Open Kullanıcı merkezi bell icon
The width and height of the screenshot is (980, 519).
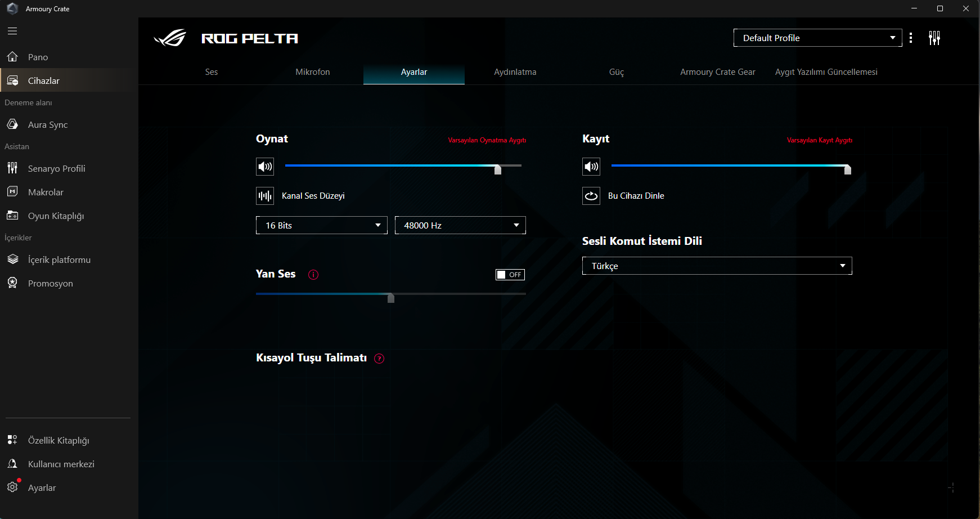coord(12,464)
